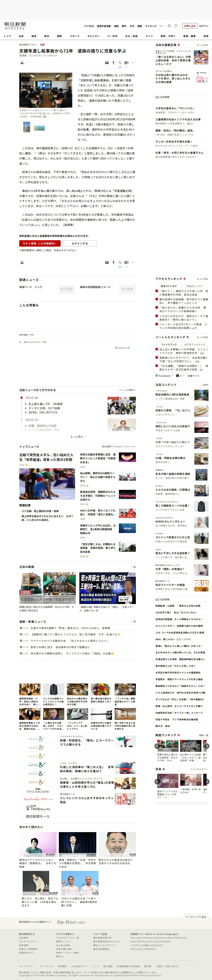Open もっと見る beside アクセスランキング
The image size is (212, 980).
tap(202, 279)
